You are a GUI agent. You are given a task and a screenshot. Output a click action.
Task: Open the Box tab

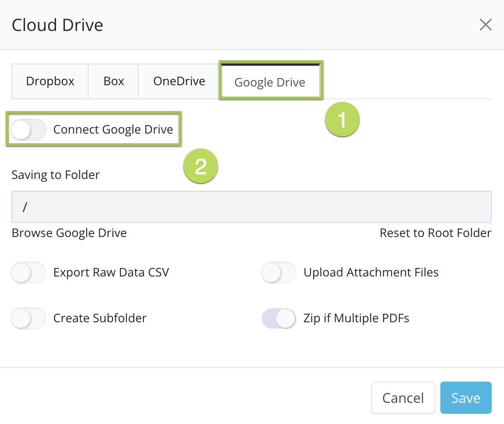(x=114, y=81)
